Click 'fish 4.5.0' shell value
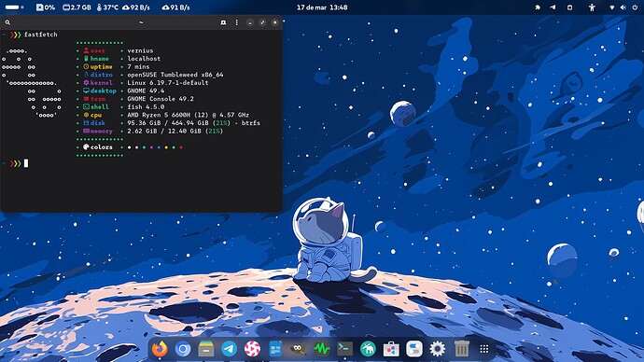The image size is (644, 362). pyautogui.click(x=146, y=106)
